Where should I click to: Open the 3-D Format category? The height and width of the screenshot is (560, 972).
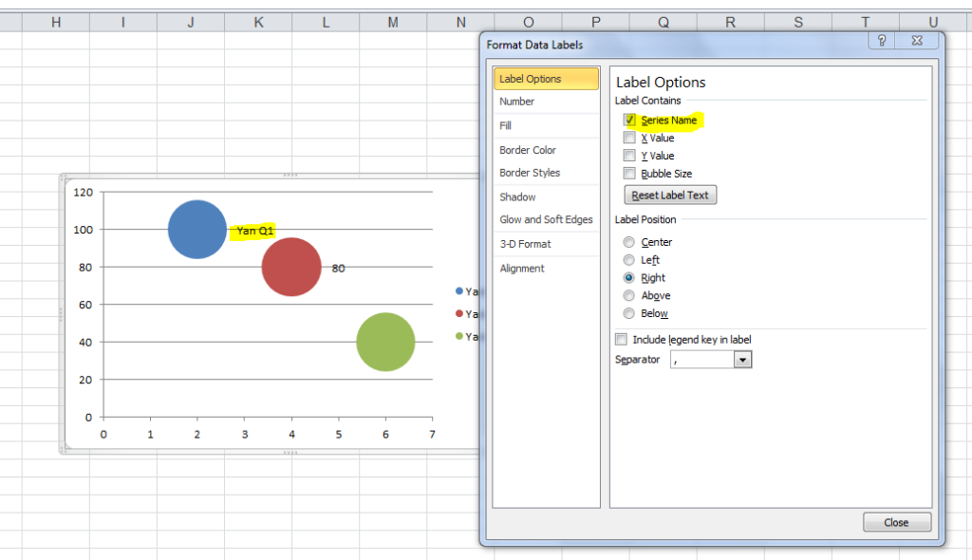point(546,244)
